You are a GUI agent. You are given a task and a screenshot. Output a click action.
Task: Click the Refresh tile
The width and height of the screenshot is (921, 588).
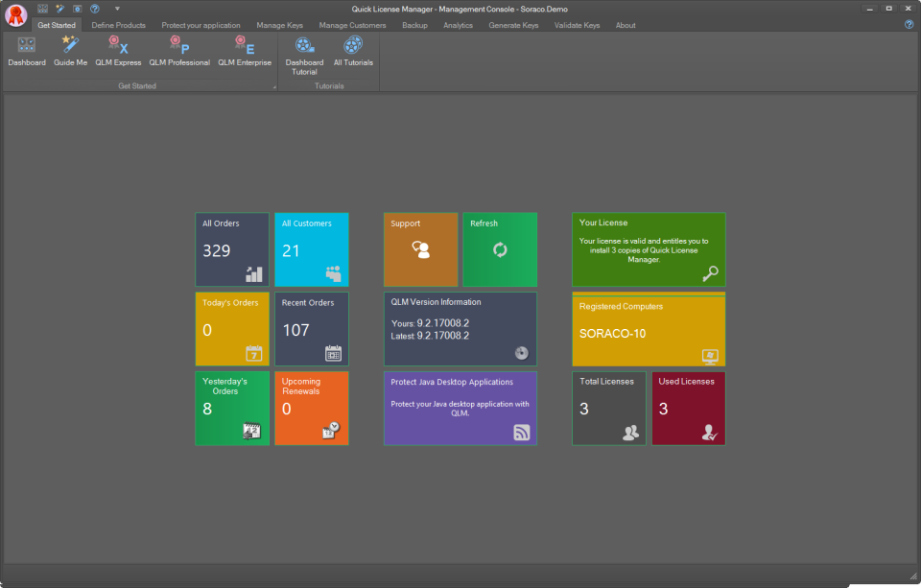(x=500, y=249)
